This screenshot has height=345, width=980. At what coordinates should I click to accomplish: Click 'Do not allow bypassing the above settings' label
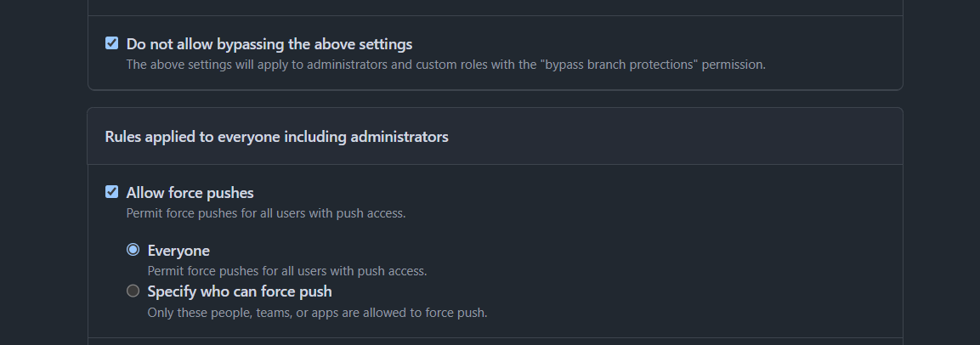(x=269, y=44)
